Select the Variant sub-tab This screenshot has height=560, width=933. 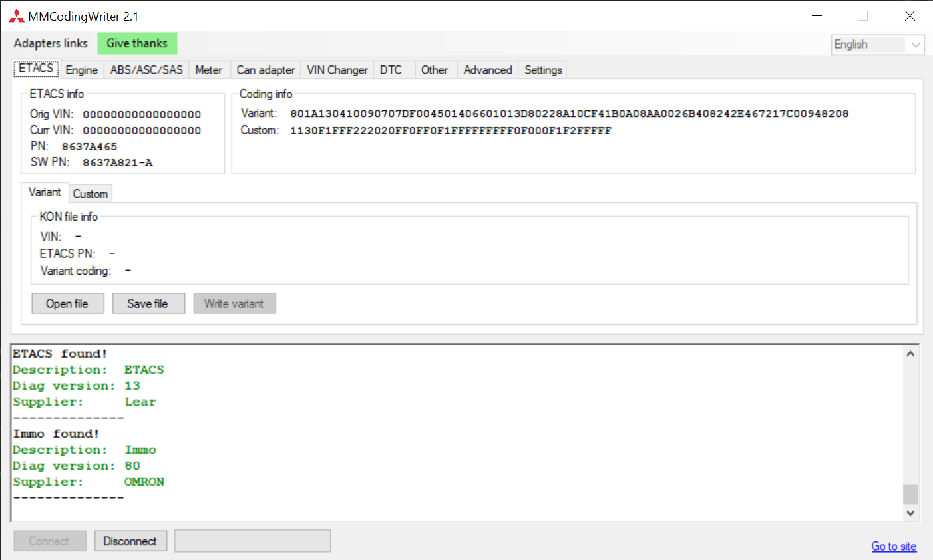point(45,192)
